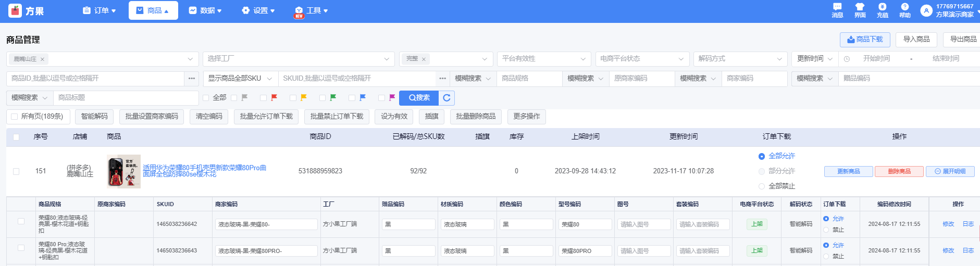Click the 方果 logo icon
980x266 pixels.
[x=16, y=10]
